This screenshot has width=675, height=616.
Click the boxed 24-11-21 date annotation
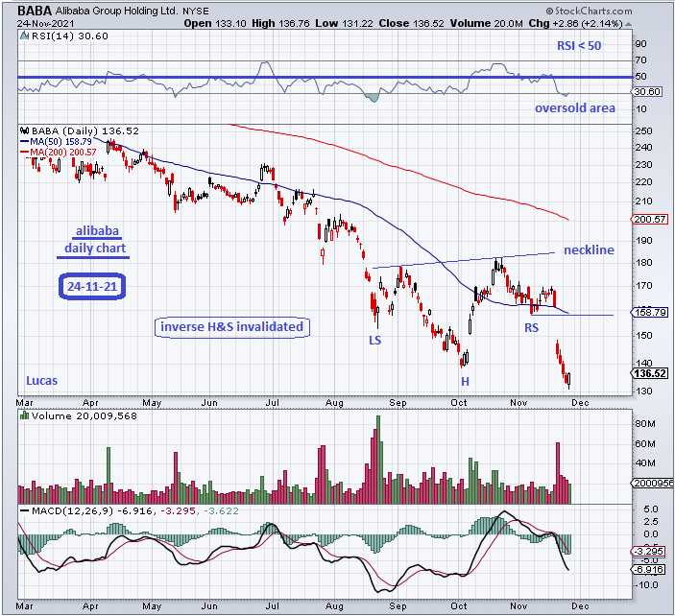tap(92, 287)
